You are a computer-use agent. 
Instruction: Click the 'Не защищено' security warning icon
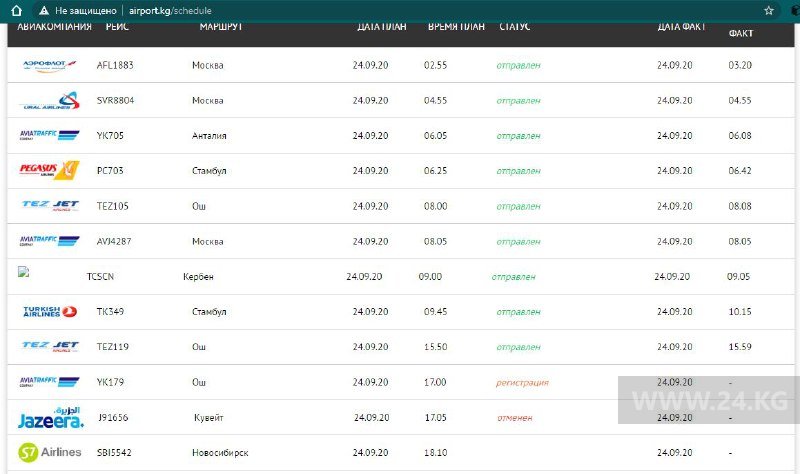point(44,10)
